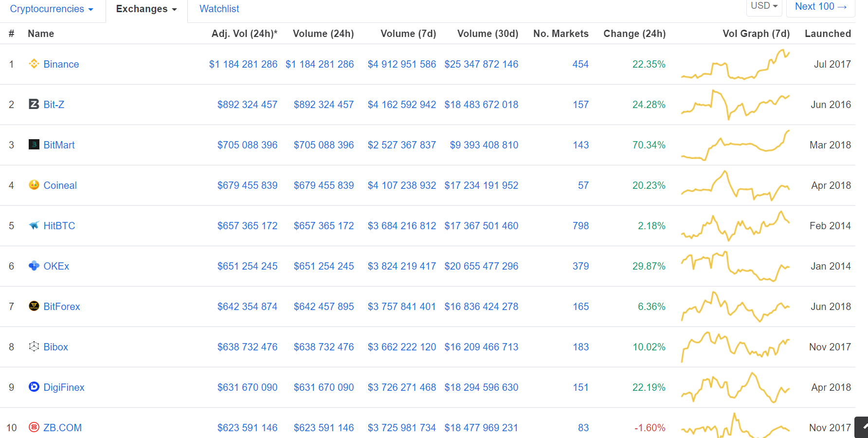
Task: Click BitMart 24h volume $705 088 396
Action: coord(324,145)
